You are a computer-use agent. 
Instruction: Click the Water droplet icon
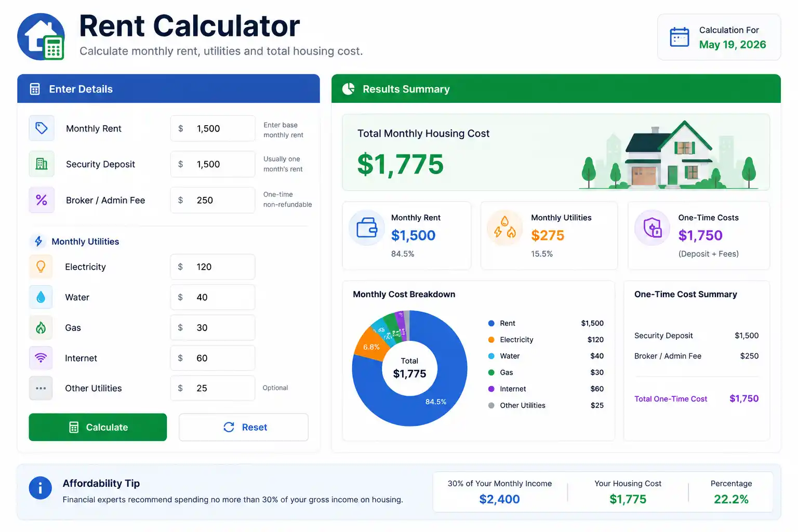41,297
